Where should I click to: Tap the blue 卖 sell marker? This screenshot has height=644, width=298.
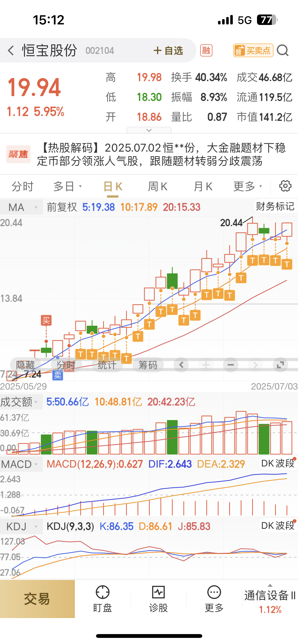[58, 375]
